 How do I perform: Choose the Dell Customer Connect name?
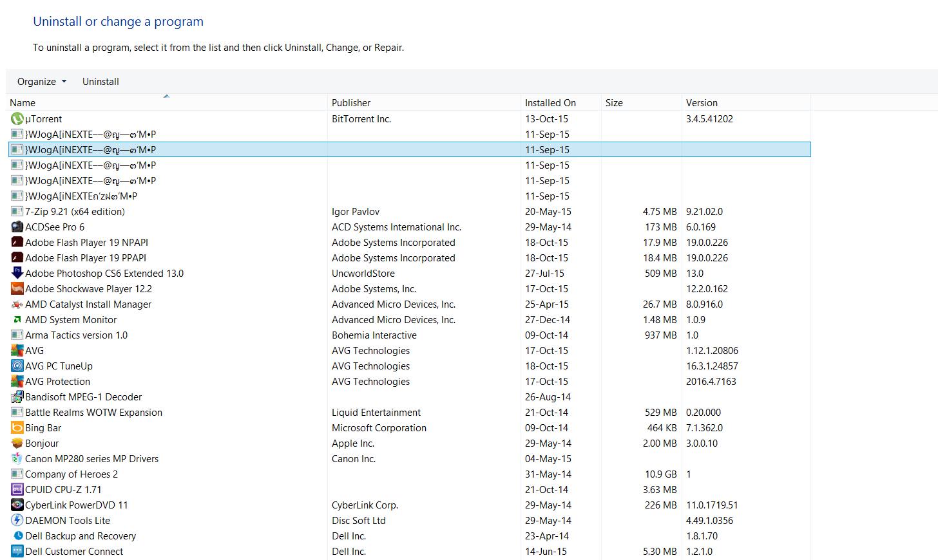coord(74,552)
